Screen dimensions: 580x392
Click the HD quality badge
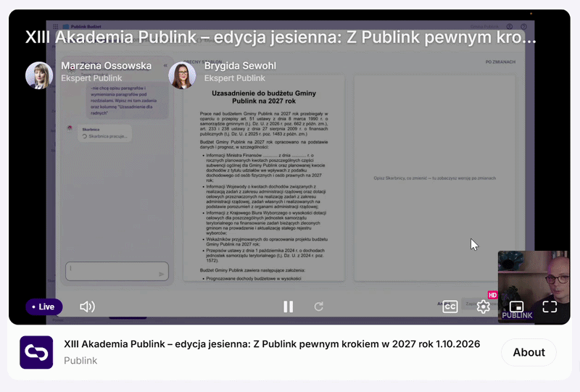(492, 295)
